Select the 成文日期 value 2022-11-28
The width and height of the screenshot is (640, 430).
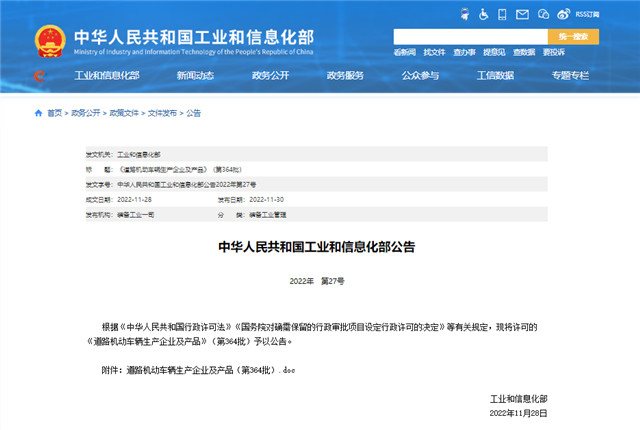134,199
